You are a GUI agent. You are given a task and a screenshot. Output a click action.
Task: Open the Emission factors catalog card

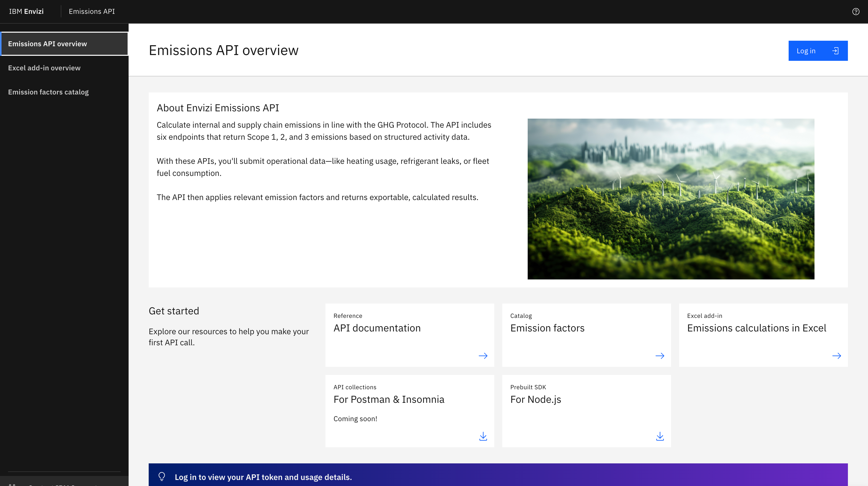587,335
